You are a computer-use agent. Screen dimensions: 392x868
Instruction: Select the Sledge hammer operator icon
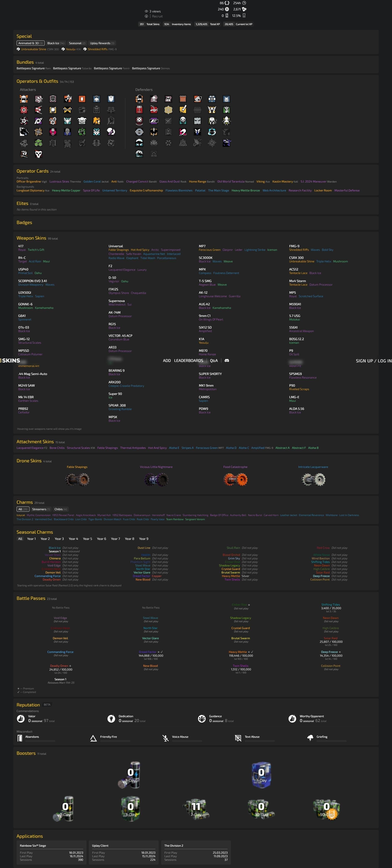click(39, 99)
